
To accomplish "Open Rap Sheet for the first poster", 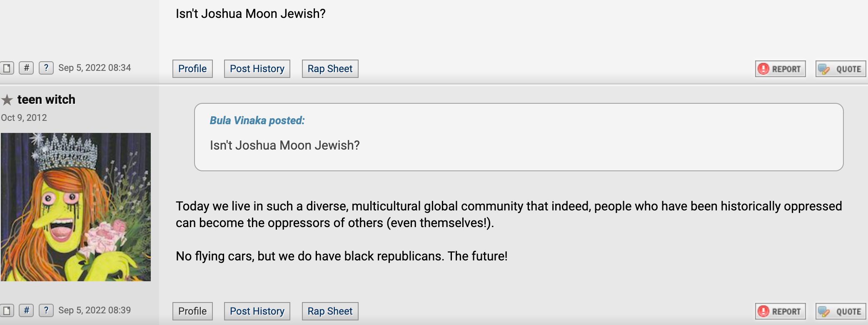I will (x=330, y=69).
